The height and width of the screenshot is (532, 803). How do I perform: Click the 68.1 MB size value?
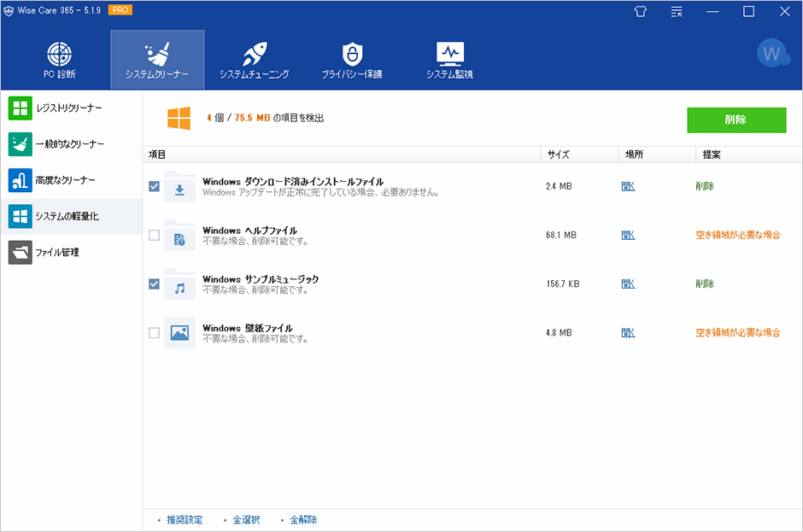pyautogui.click(x=560, y=235)
